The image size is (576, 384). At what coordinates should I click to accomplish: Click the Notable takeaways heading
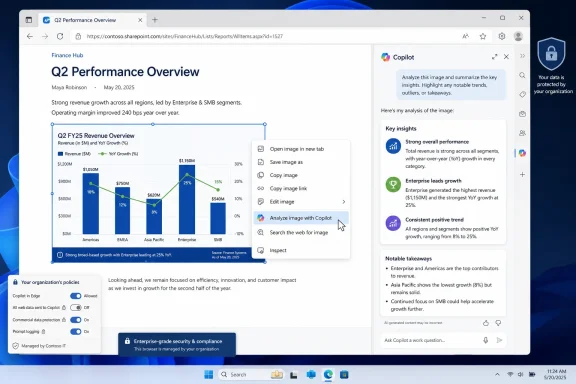point(408,259)
